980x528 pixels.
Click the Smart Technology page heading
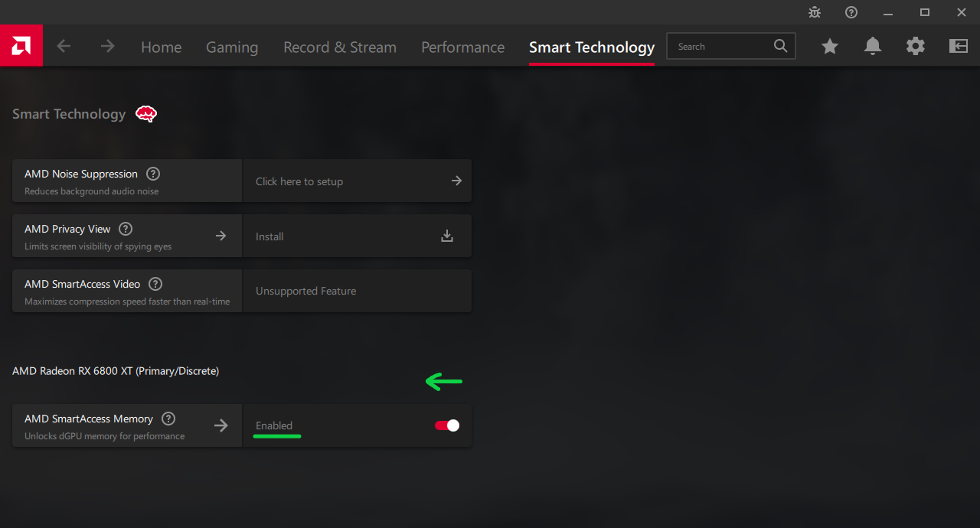[x=69, y=114]
